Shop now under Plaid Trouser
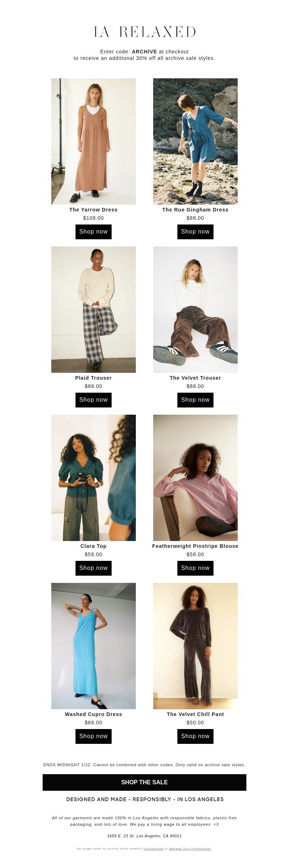Screen dimensions: 289x868 [x=94, y=400]
